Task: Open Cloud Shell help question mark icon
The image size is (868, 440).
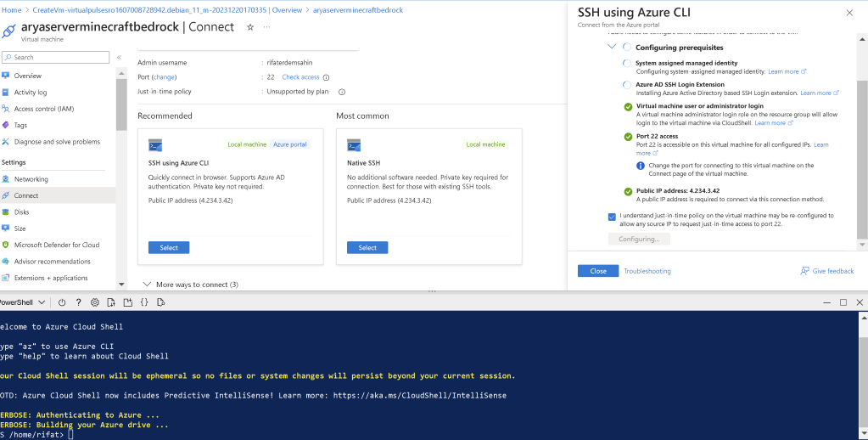Action: [x=79, y=302]
